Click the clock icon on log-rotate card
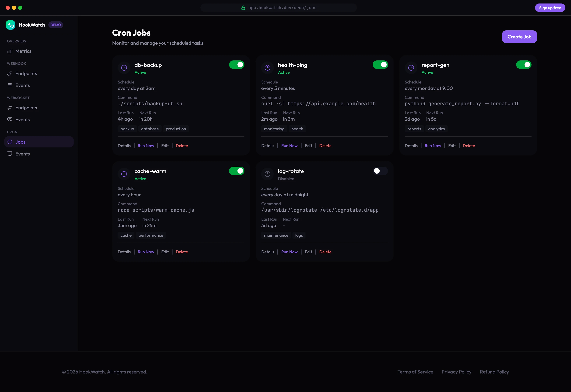The width and height of the screenshot is (571, 392). [x=267, y=174]
